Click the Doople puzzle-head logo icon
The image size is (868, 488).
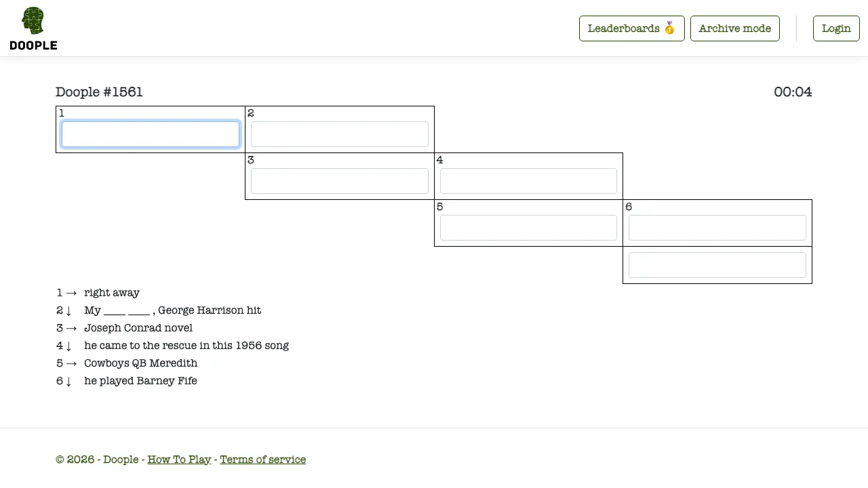tap(33, 21)
